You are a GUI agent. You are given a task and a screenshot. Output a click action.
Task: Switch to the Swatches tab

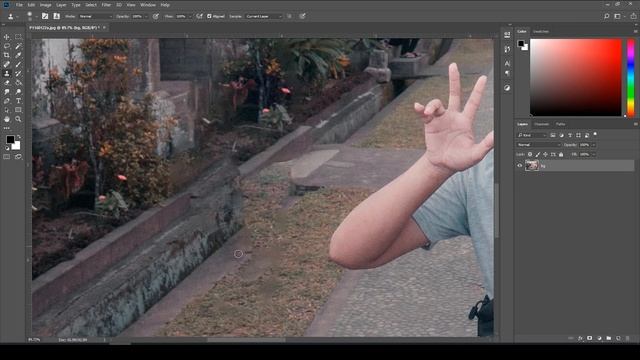(541, 31)
